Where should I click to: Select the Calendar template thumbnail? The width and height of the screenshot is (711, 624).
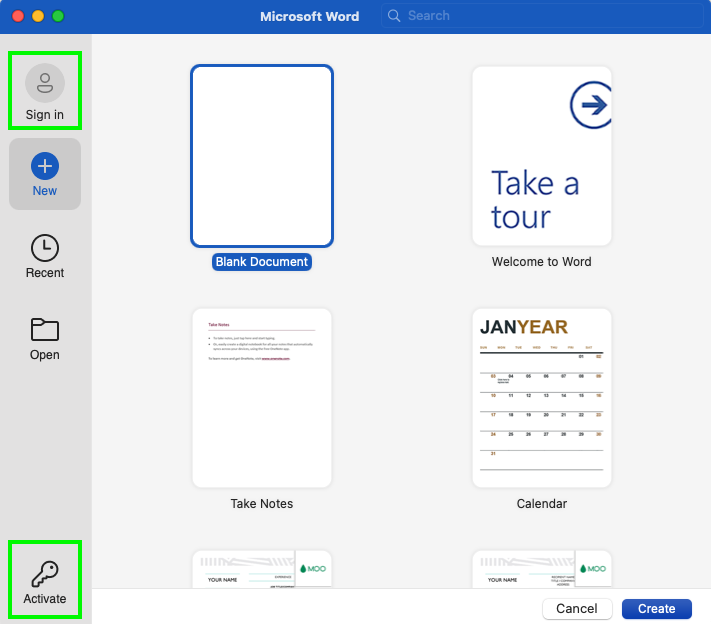(x=542, y=398)
